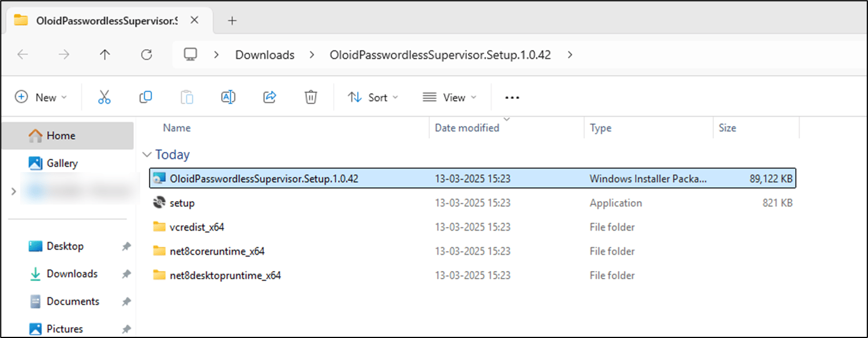The height and width of the screenshot is (338, 868).
Task: Click Downloads in the address bar path
Action: [x=265, y=55]
